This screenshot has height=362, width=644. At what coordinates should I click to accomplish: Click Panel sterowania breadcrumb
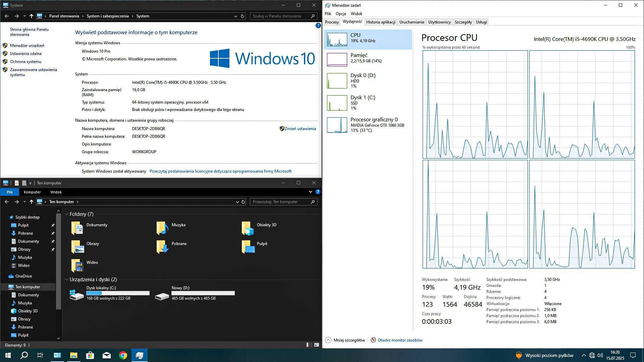pos(64,16)
